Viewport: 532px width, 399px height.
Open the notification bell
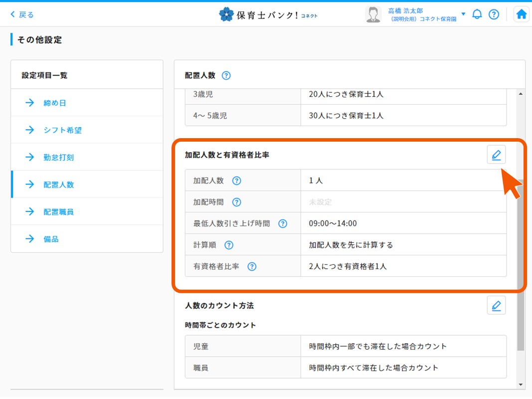coord(477,14)
